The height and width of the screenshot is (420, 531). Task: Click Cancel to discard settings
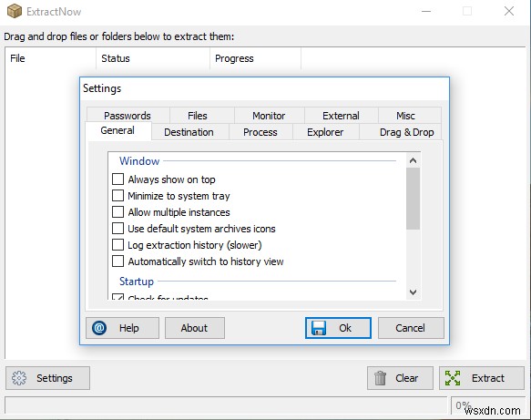coord(411,328)
